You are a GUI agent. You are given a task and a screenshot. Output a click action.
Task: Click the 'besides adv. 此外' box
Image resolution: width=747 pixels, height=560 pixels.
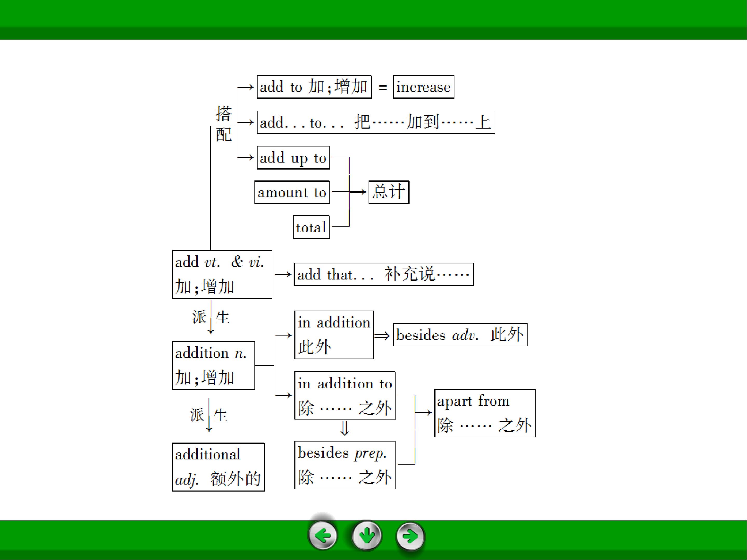460,335
